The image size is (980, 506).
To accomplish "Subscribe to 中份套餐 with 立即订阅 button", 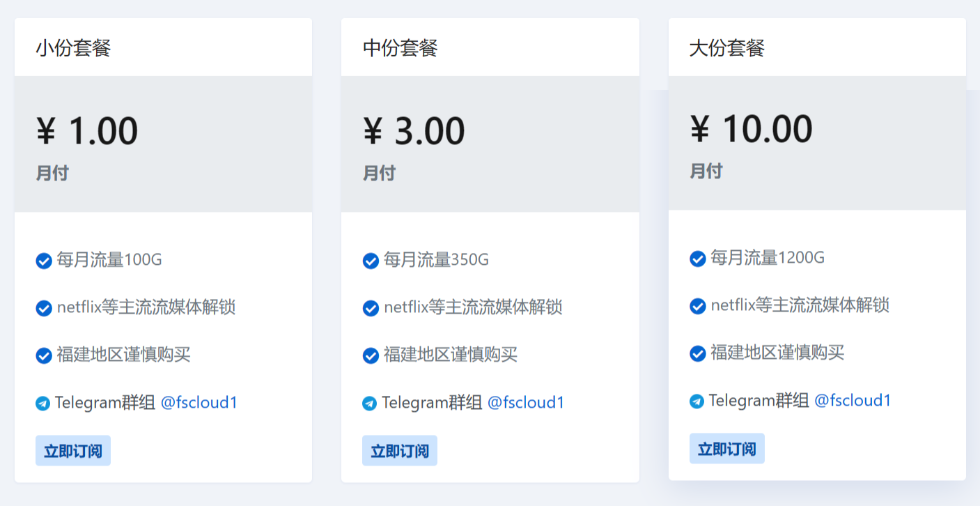I will pos(400,450).
